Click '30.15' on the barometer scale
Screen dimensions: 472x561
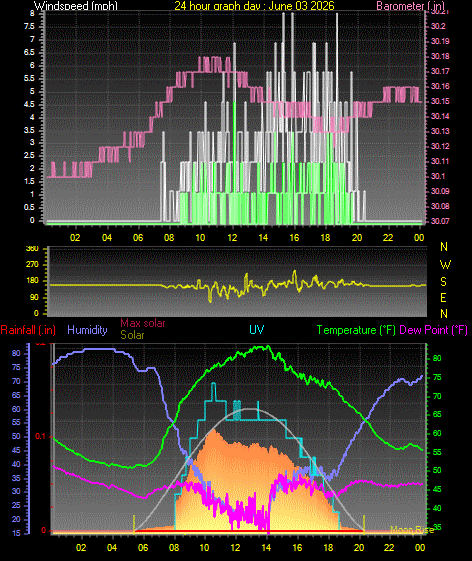point(440,101)
